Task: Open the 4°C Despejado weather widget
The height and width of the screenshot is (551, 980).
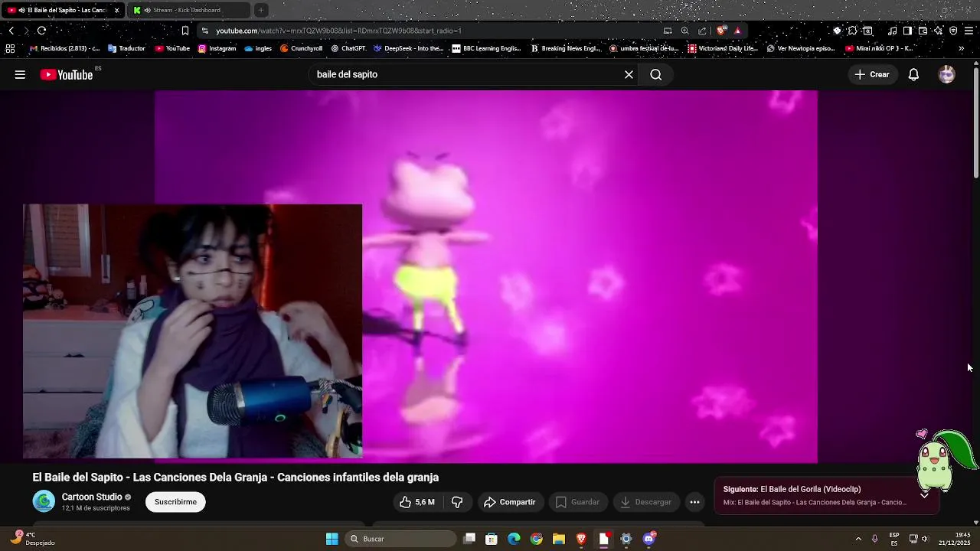Action: coord(33,539)
